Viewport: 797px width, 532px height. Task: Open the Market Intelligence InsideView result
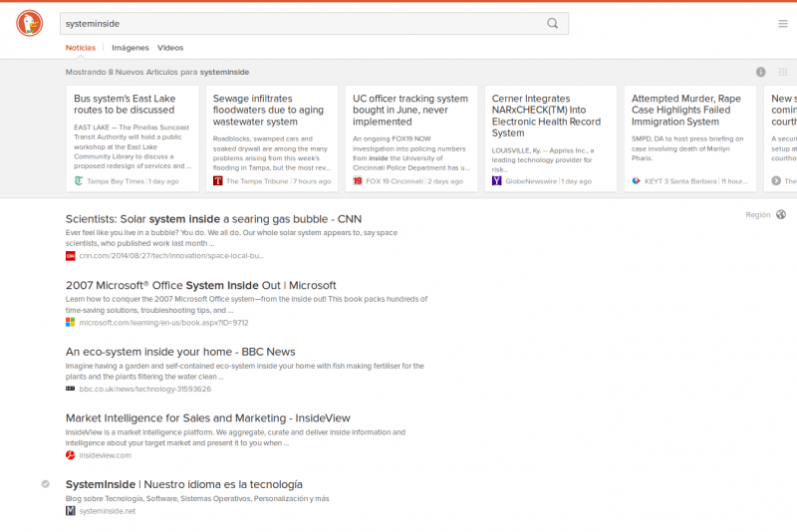(208, 418)
